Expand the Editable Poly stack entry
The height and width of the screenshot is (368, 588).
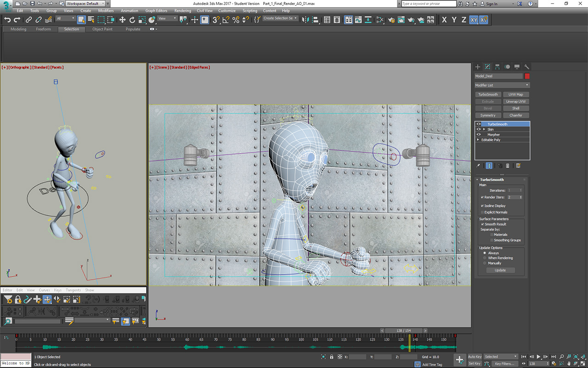point(478,139)
